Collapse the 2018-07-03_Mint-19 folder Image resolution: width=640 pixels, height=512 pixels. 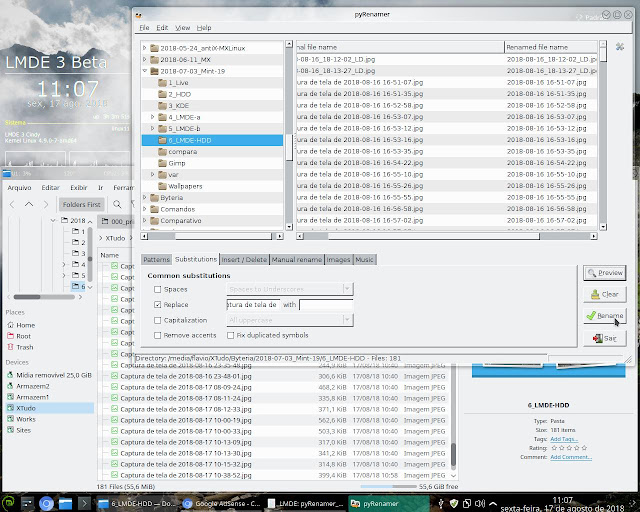point(145,71)
